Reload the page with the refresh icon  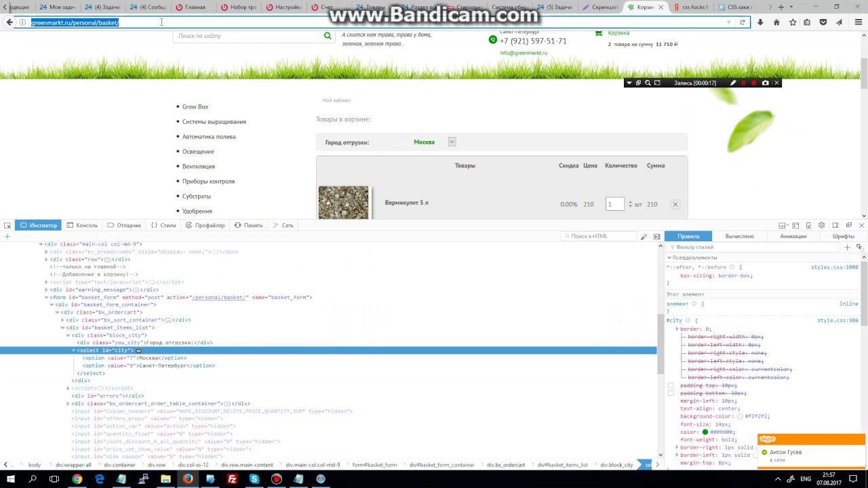(x=743, y=22)
